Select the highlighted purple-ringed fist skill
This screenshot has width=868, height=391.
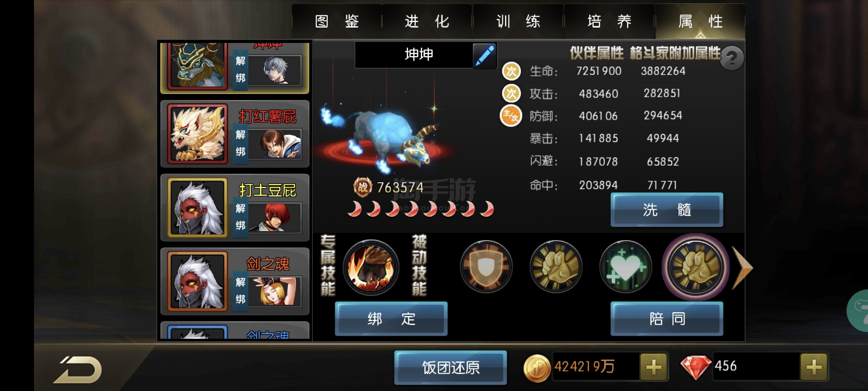[x=695, y=267]
